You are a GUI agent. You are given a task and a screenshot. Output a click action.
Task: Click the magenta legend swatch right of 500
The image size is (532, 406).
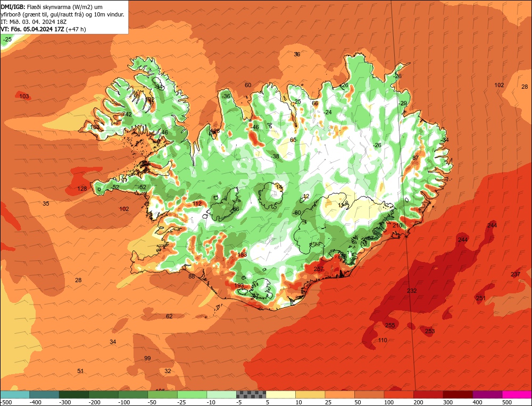[x=517, y=394]
